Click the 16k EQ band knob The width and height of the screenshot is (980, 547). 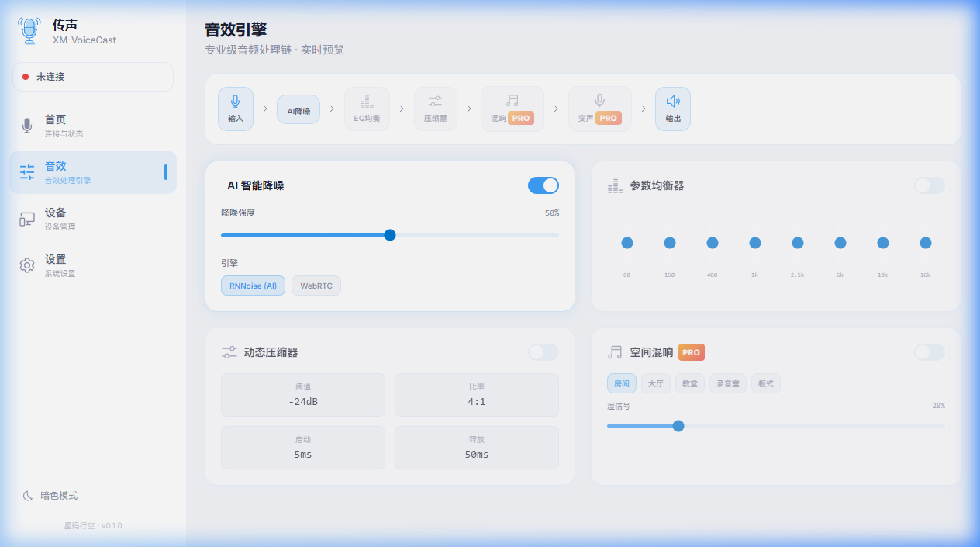[x=926, y=243]
